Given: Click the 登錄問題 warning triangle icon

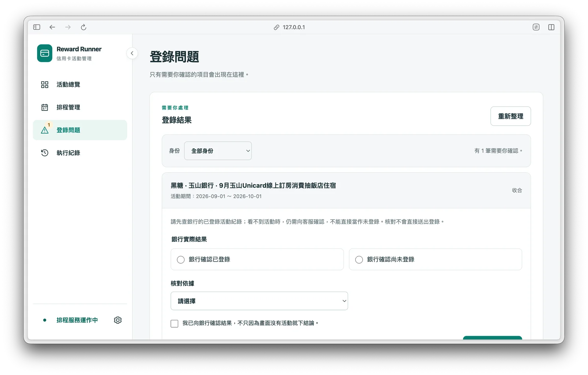Looking at the screenshot, I should (x=45, y=130).
